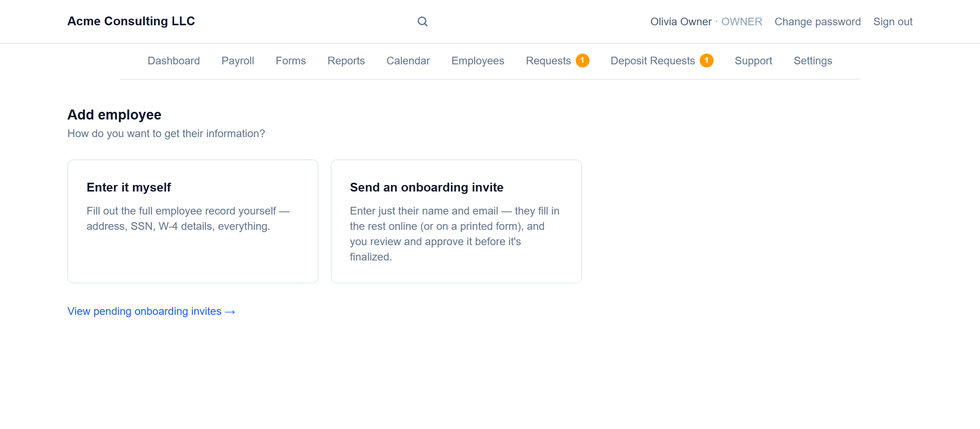Click 'How do you want to get their information?' text
Viewport: 980px width, 429px height.
[166, 133]
